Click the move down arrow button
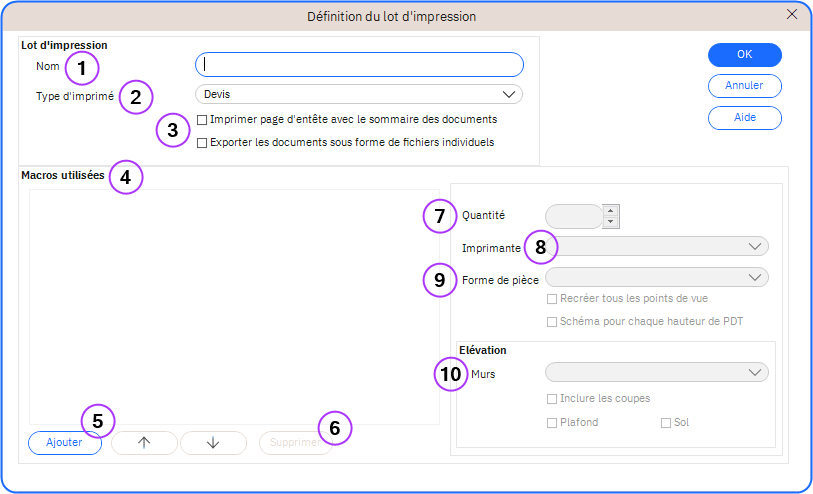The image size is (813, 494). [213, 443]
